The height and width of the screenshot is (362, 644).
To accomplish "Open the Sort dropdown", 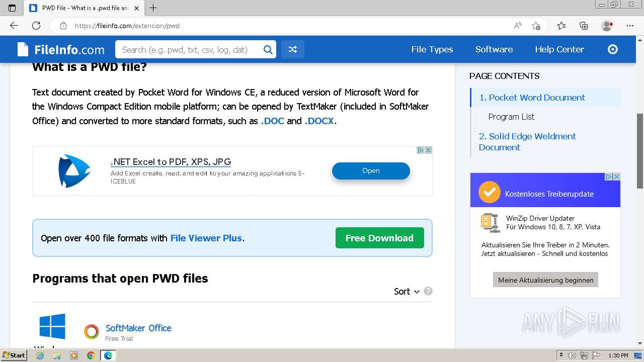I will click(x=407, y=291).
